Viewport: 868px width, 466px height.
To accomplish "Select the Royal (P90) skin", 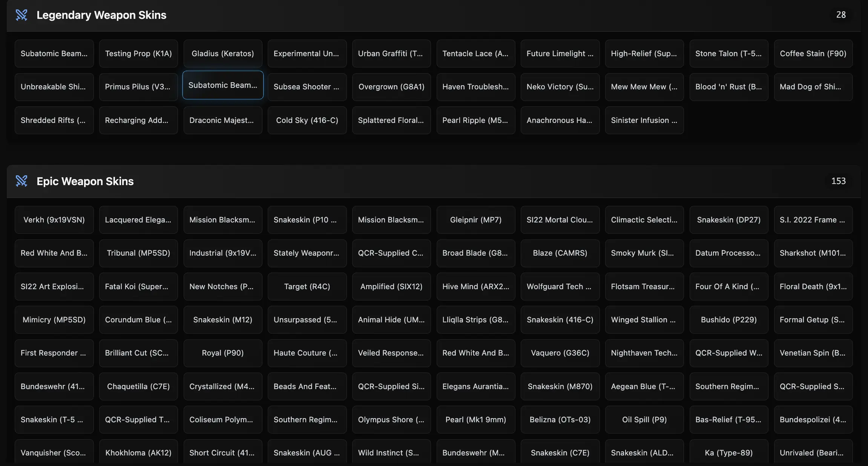I will coord(223,353).
